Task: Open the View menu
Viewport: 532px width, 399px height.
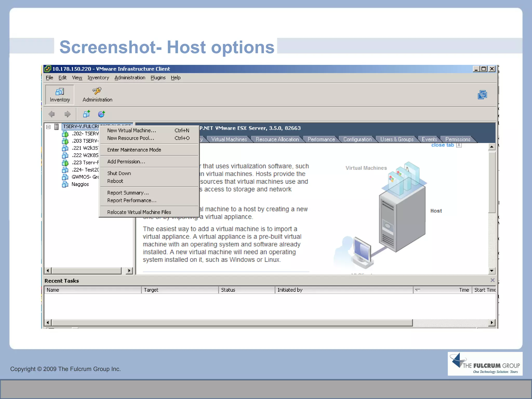Action: point(77,78)
